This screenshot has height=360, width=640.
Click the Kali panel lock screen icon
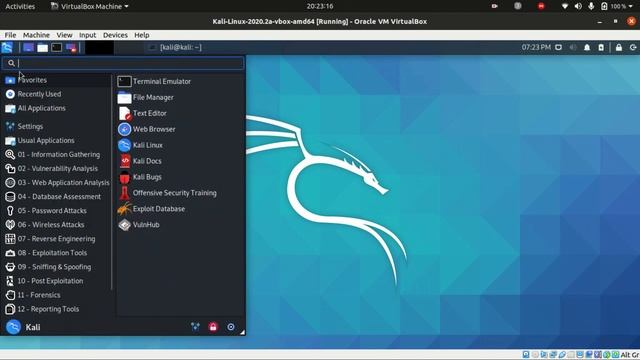[619, 47]
